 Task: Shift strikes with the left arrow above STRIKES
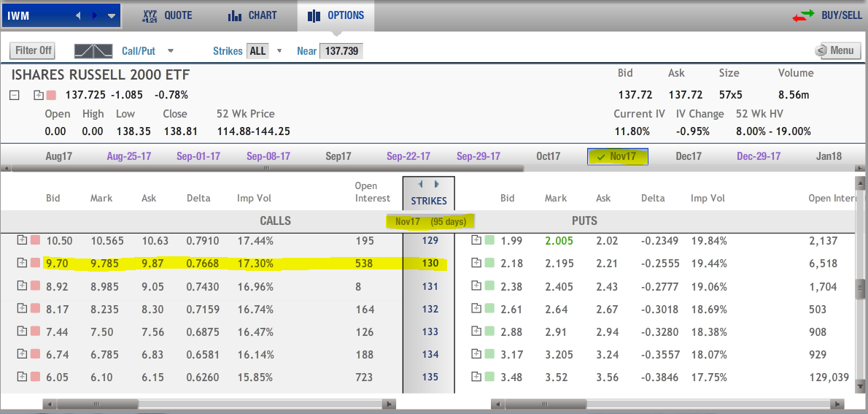click(420, 185)
